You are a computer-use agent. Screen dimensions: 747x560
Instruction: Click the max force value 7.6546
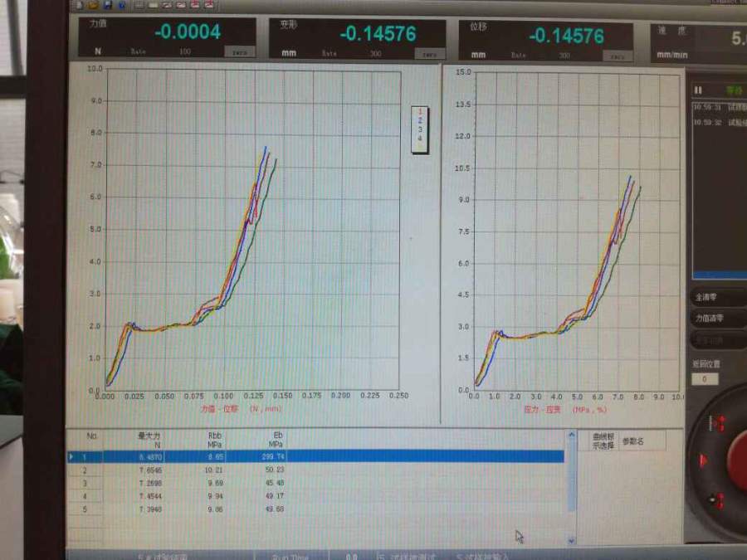150,470
